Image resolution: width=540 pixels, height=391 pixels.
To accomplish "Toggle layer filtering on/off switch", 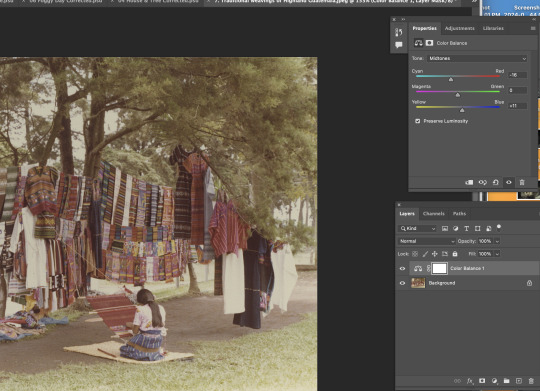I will [499, 227].
